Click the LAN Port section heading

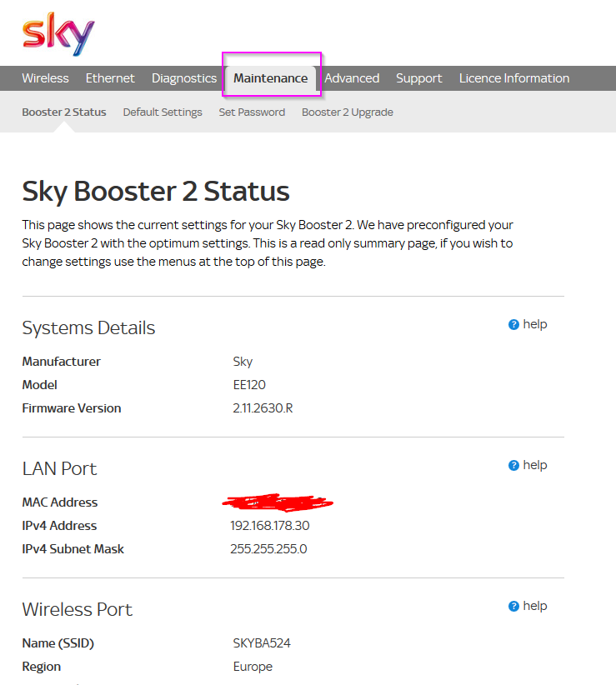point(59,469)
